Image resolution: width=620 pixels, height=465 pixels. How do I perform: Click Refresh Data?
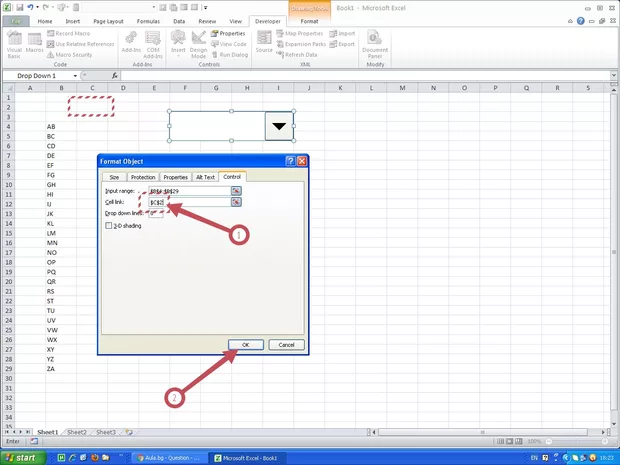[297, 55]
